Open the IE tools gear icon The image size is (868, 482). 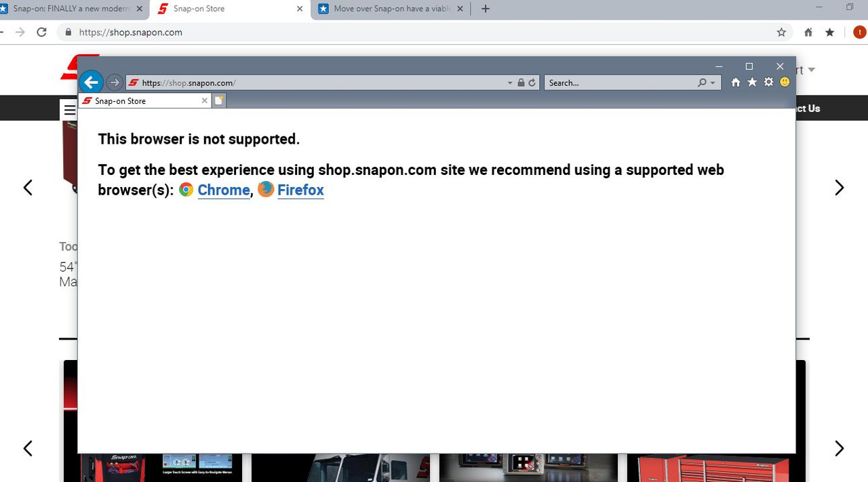pyautogui.click(x=768, y=82)
